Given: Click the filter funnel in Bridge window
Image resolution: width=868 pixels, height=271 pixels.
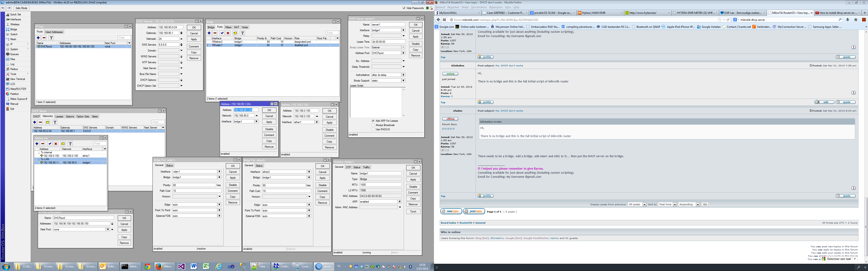Looking at the screenshot, I should 242,33.
